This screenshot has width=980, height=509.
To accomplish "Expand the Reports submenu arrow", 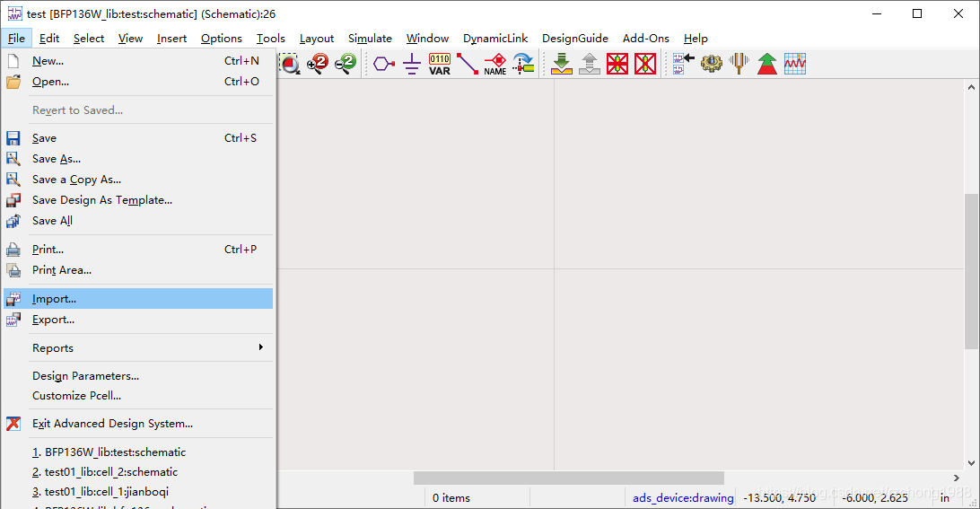I will coord(260,347).
